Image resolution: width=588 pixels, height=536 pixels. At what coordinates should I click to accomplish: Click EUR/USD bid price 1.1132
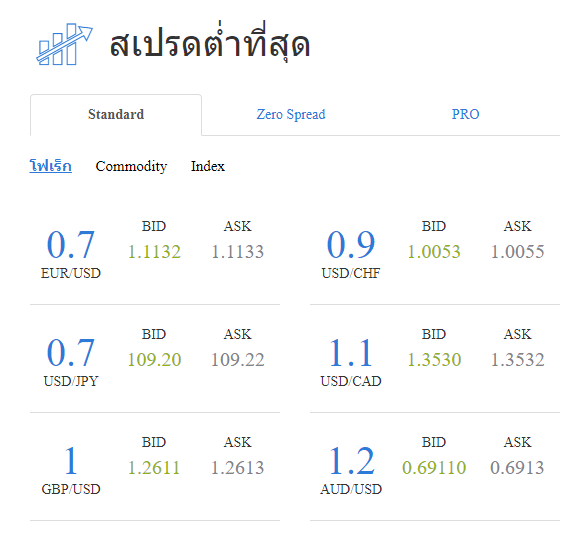154,252
